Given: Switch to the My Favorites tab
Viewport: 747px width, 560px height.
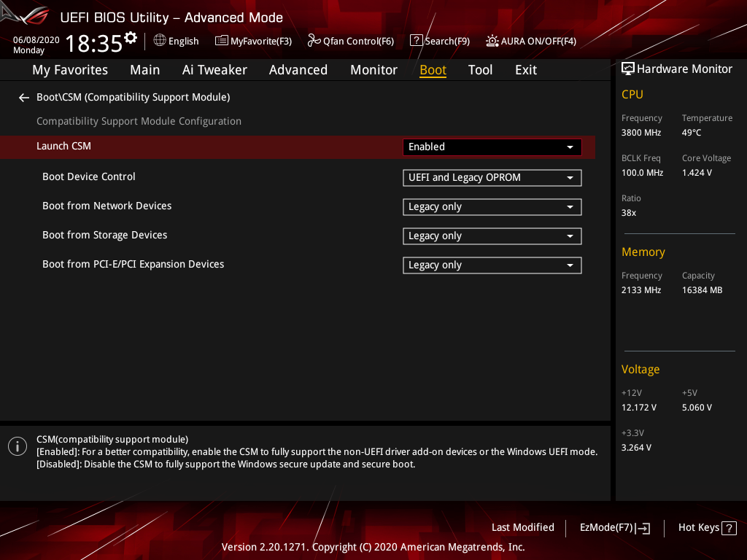Looking at the screenshot, I should click(x=70, y=70).
